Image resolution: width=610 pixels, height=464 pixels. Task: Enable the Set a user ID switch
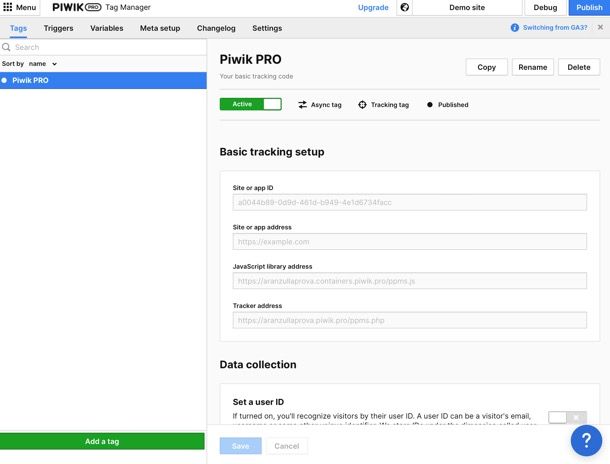(567, 417)
